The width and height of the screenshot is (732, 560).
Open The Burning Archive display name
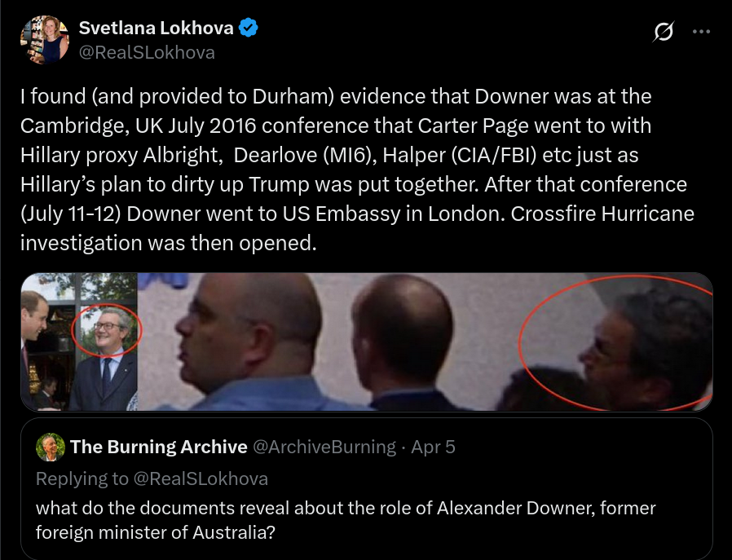(x=159, y=447)
